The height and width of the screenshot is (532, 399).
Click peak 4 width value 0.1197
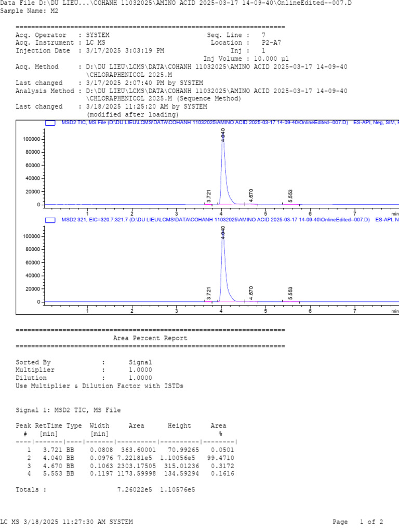(101, 474)
